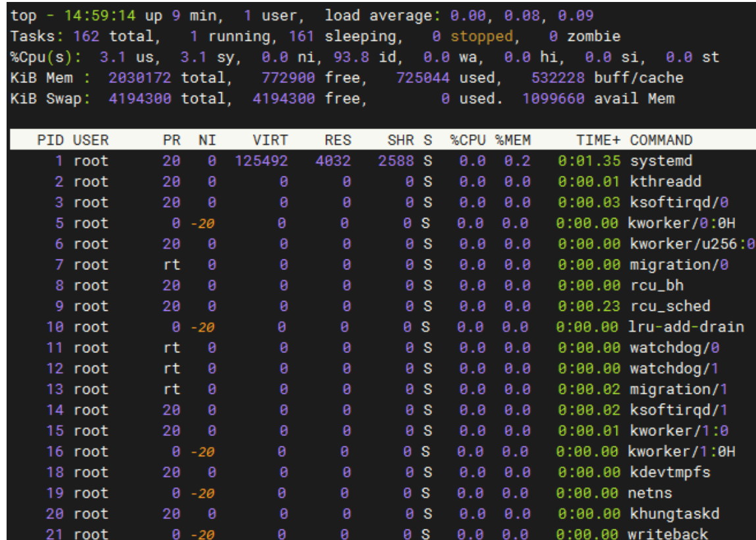
Task: Select the kworker/1:0H command
Action: tap(682, 451)
